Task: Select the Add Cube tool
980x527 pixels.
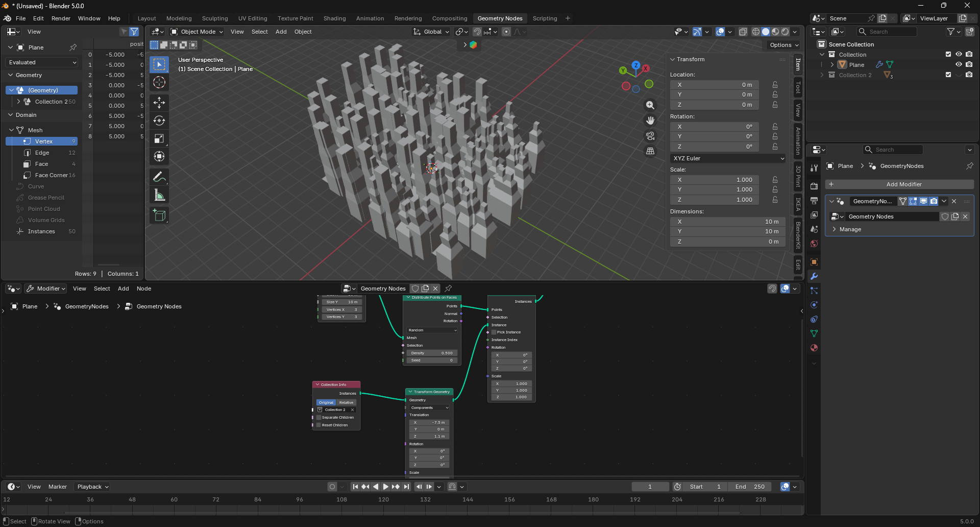Action: (x=159, y=215)
